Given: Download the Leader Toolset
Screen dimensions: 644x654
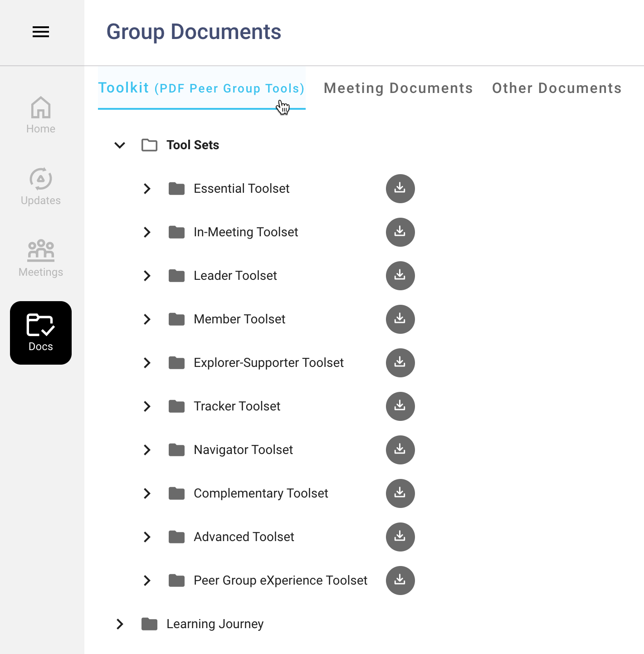Looking at the screenshot, I should (x=400, y=276).
